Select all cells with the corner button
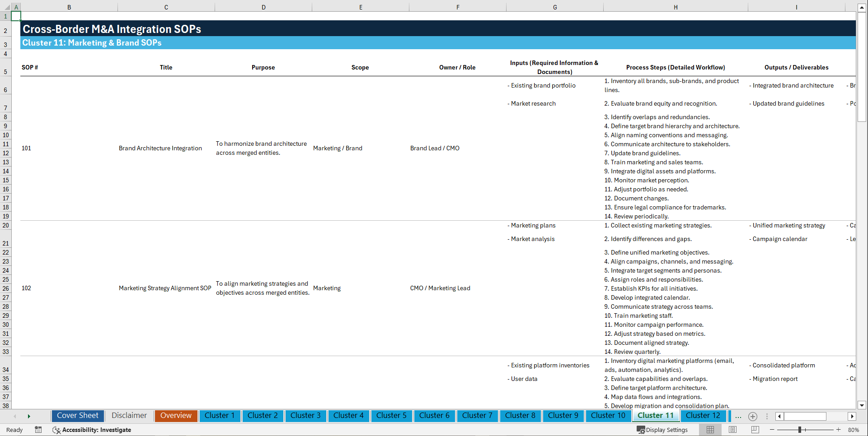868x436 pixels. [x=6, y=7]
